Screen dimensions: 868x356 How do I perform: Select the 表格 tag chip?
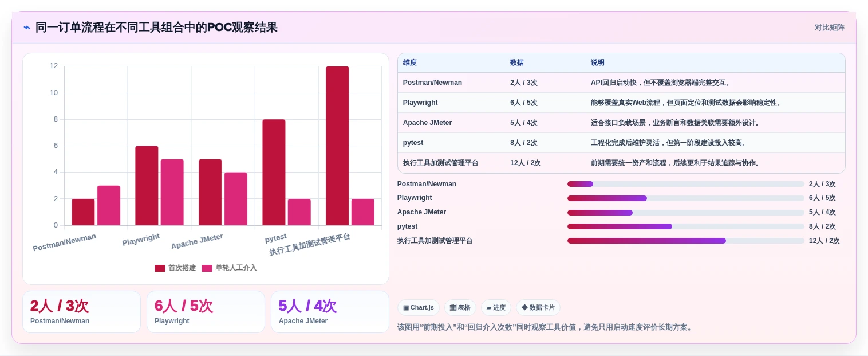(x=460, y=307)
